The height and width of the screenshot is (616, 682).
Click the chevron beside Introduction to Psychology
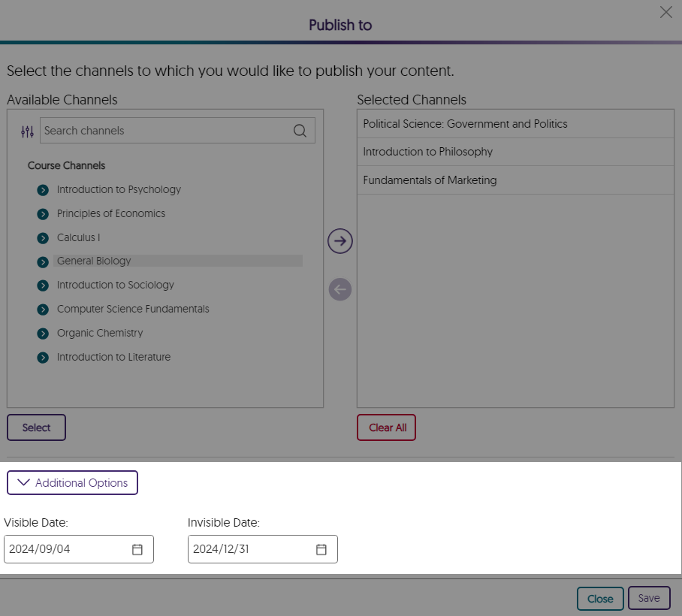click(43, 189)
